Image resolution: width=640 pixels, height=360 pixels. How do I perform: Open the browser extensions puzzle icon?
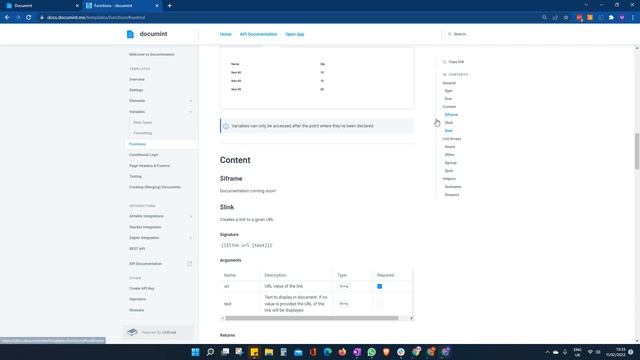(611, 18)
